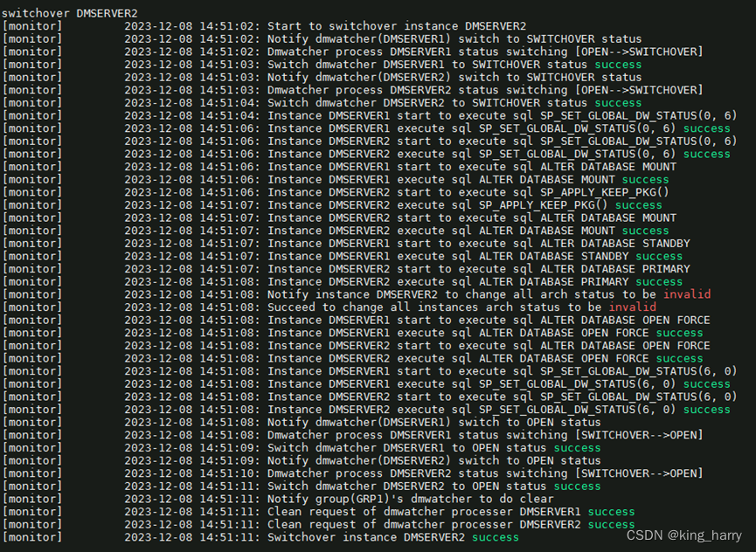Click success on DMSERVER2 ALTER DATABASE OPEN FORCE line
Viewport: 756px width, 552px height.
[679, 358]
